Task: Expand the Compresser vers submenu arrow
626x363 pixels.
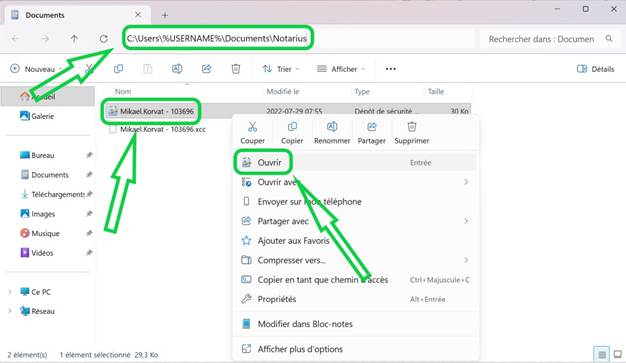Action: (x=466, y=260)
